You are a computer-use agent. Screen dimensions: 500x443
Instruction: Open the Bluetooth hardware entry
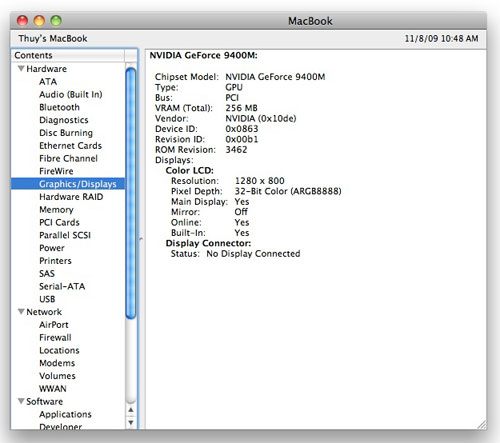59,107
